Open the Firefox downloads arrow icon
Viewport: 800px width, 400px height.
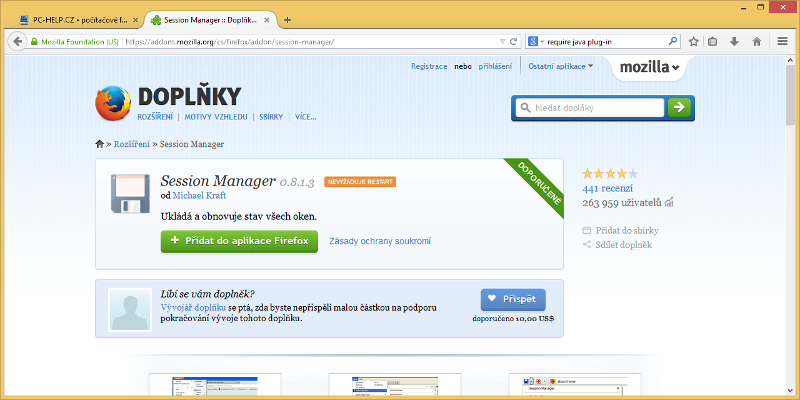(x=735, y=42)
